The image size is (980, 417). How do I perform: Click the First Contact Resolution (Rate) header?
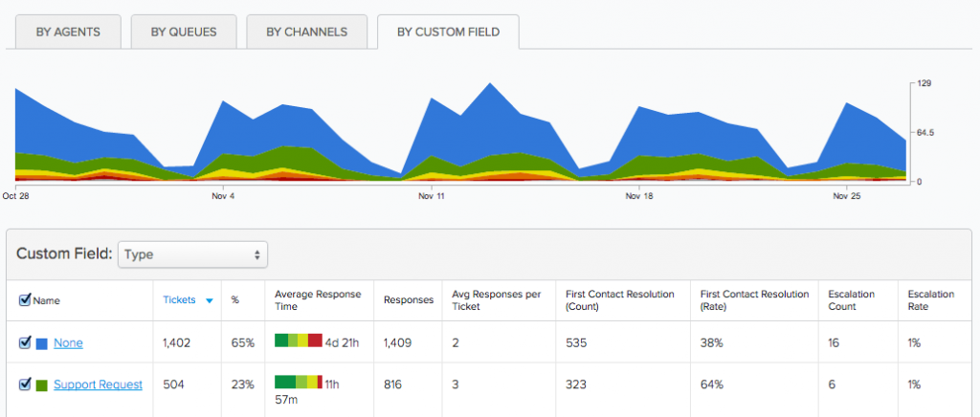pos(754,300)
